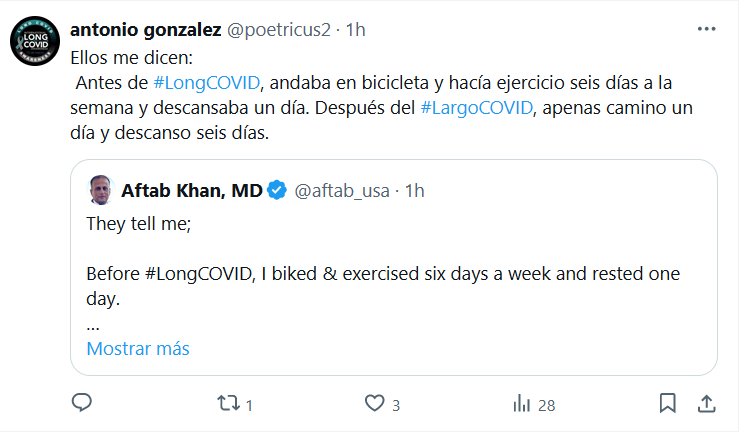Open antonio gonzalez's Long COVID profile avatar
Viewport: 748px width, 432px height.
[33, 43]
